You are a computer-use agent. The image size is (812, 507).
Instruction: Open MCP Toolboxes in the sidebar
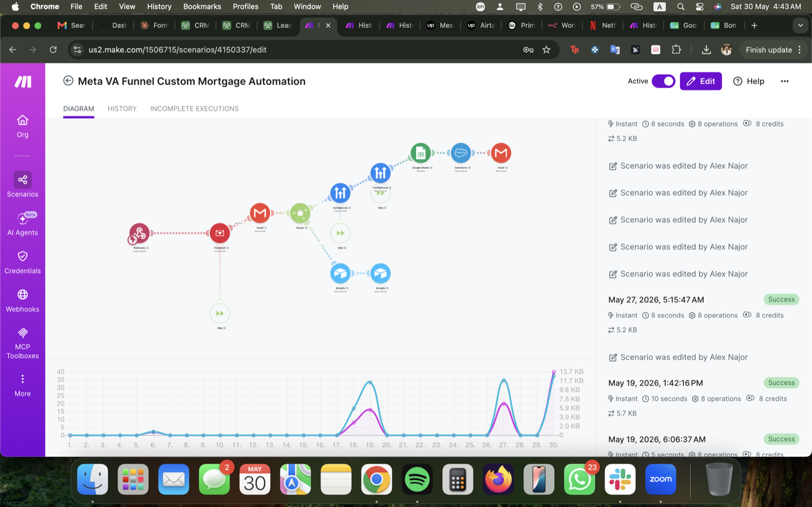(22, 343)
